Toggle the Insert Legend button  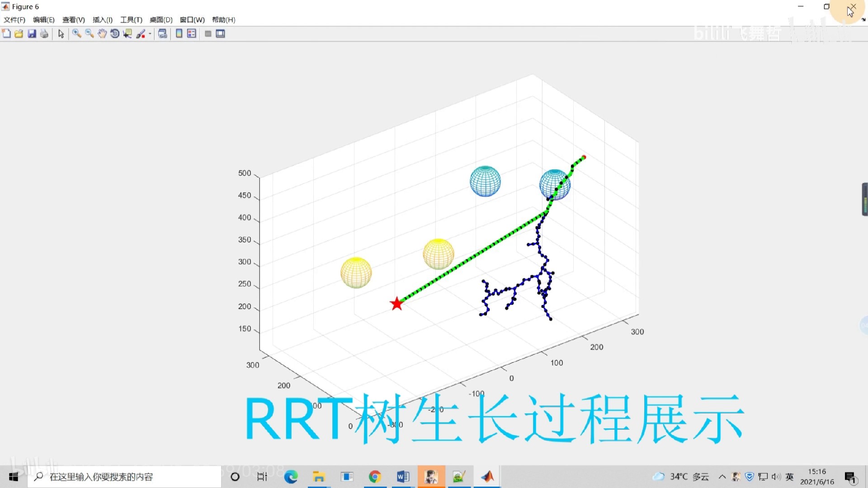coord(192,34)
